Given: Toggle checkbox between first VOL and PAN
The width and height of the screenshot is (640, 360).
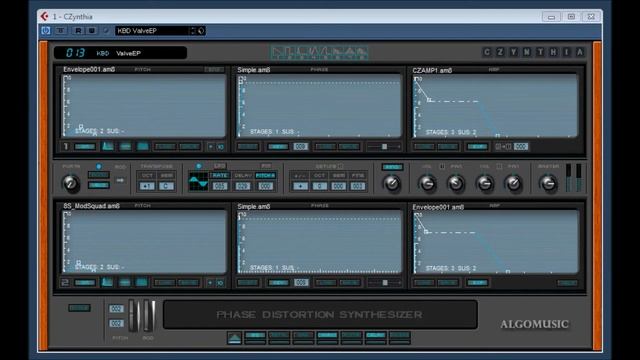Looking at the screenshot, I should [x=442, y=167].
